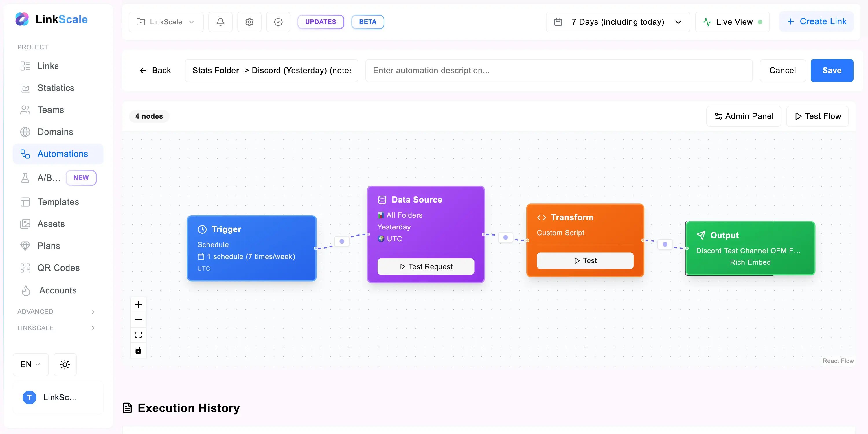Open the QR Codes section
This screenshot has height=434, width=868.
tap(58, 268)
